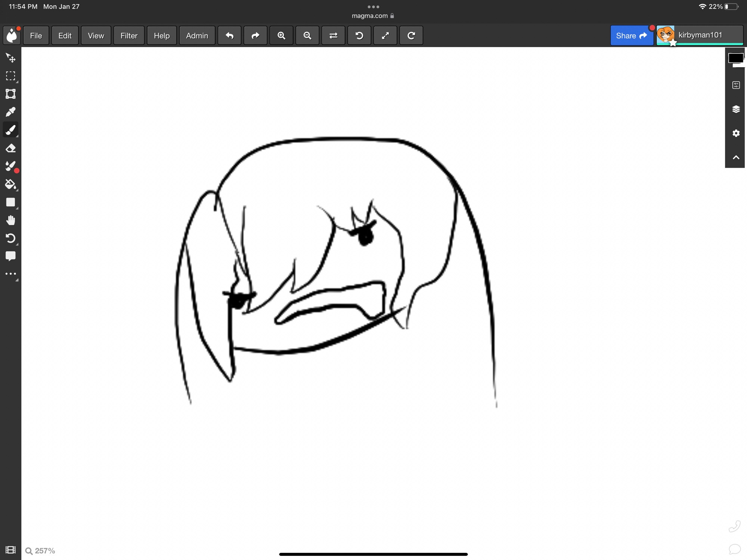
Task: Click the voice call phone icon
Action: [735, 526]
